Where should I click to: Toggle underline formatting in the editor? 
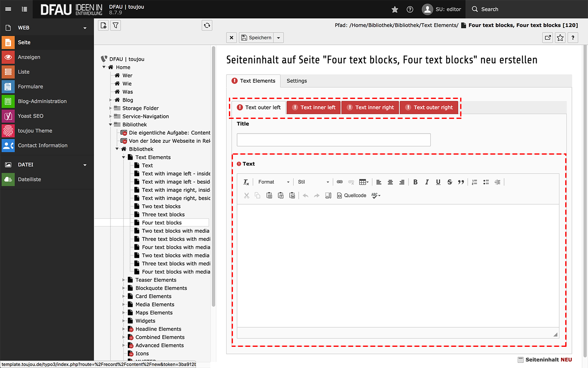pos(438,182)
